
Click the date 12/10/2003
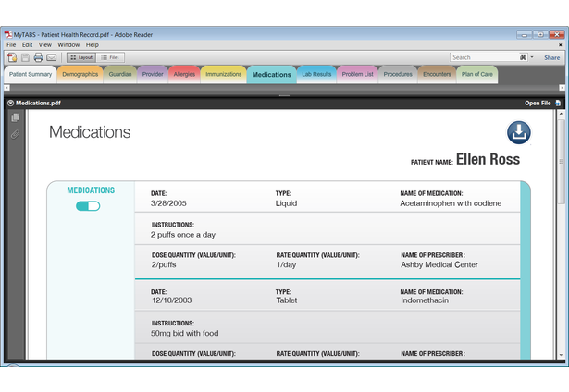click(x=172, y=300)
